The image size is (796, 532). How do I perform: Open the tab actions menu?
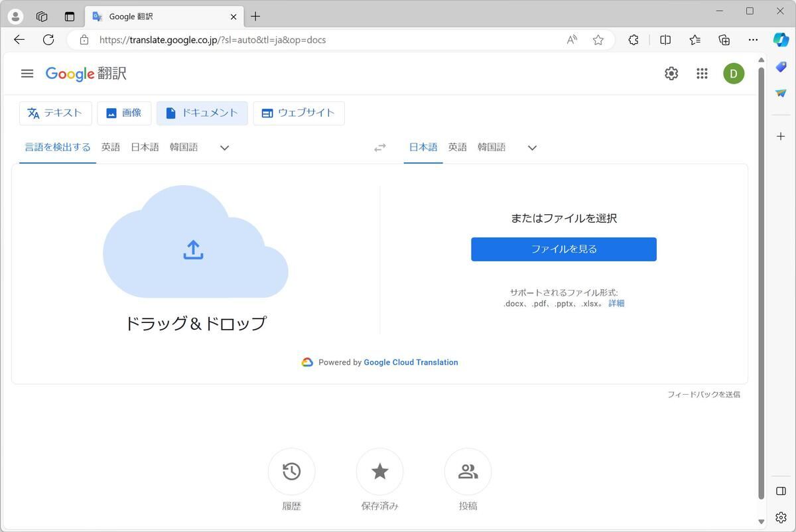pos(70,17)
